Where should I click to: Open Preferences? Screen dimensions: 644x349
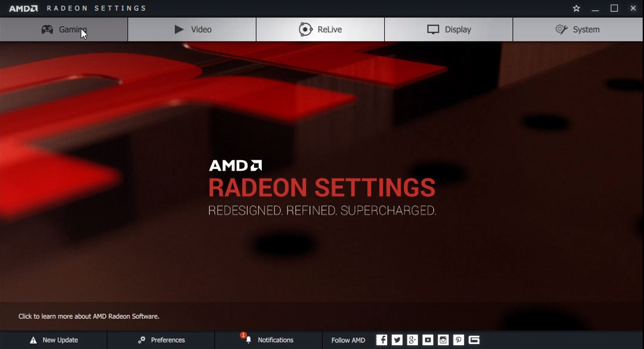click(161, 340)
